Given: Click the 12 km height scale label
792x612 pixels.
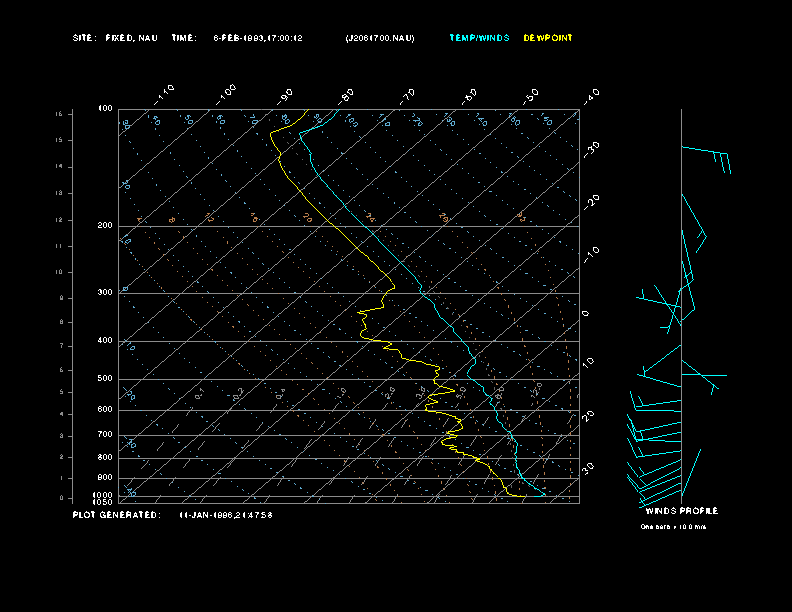Looking at the screenshot, I should click(59, 220).
